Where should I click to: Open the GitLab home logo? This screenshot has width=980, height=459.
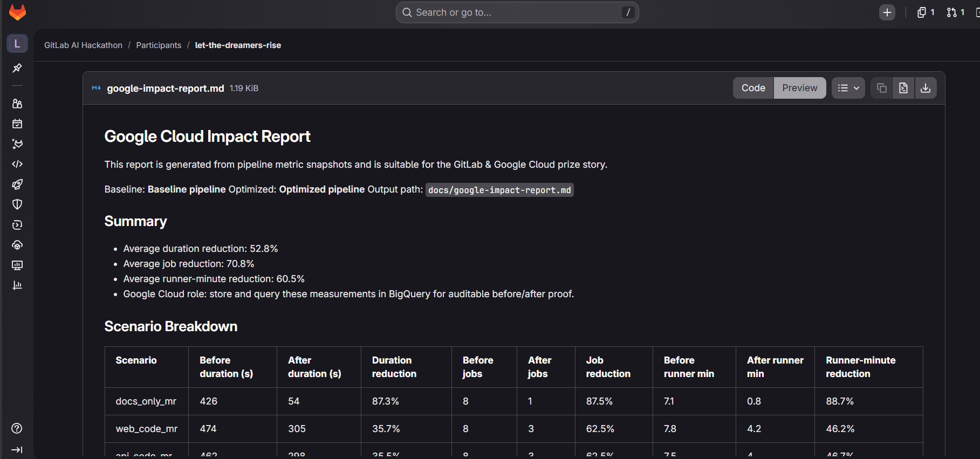17,12
